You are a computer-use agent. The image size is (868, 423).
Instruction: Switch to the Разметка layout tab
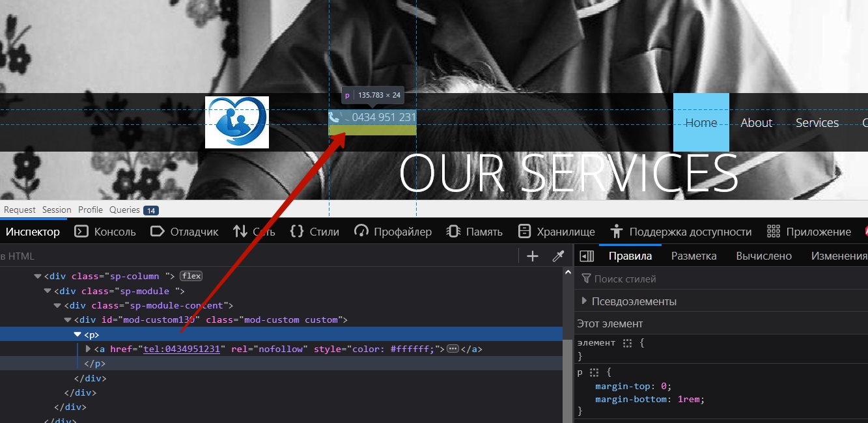[693, 256]
